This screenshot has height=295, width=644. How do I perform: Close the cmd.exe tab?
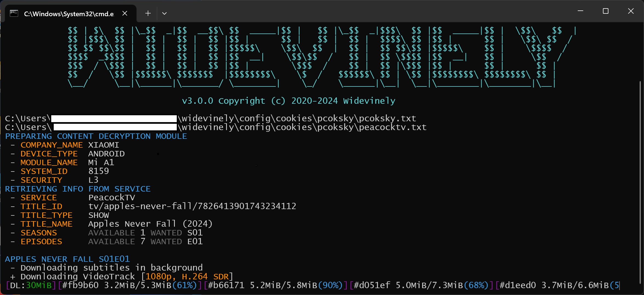tap(125, 13)
